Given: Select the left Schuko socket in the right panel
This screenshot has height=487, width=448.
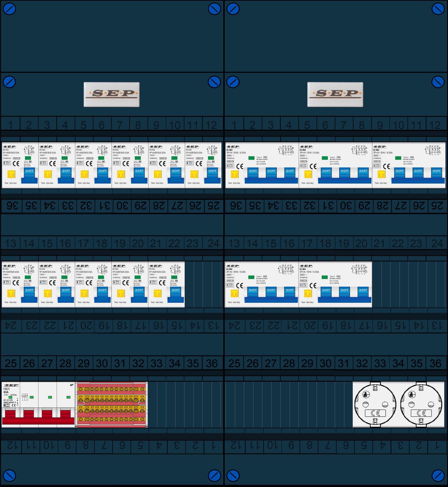Looking at the screenshot, I should coord(375,404).
